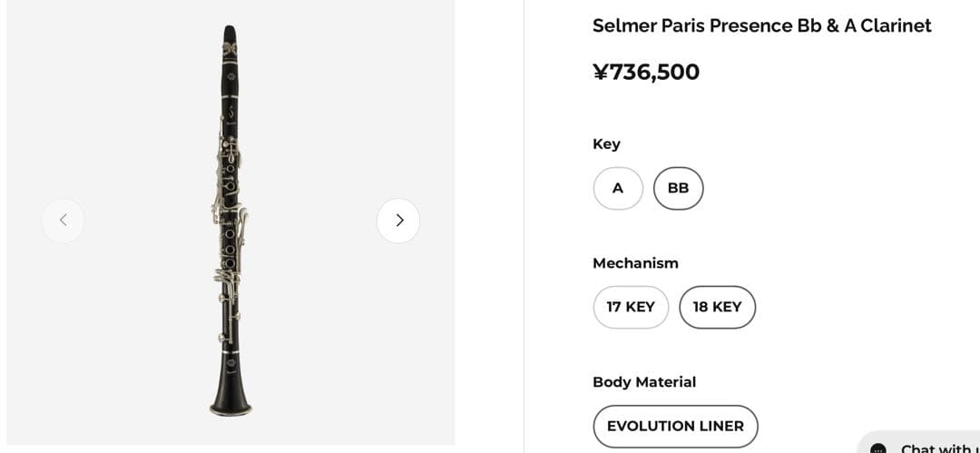Click the Mechanism section label
Image resolution: width=980 pixels, height=453 pixels.
635,263
